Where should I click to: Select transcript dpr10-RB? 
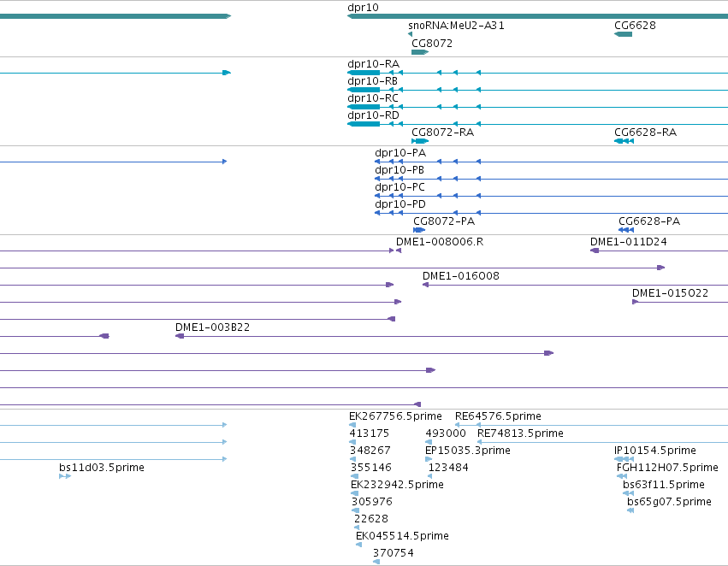pos(372,80)
